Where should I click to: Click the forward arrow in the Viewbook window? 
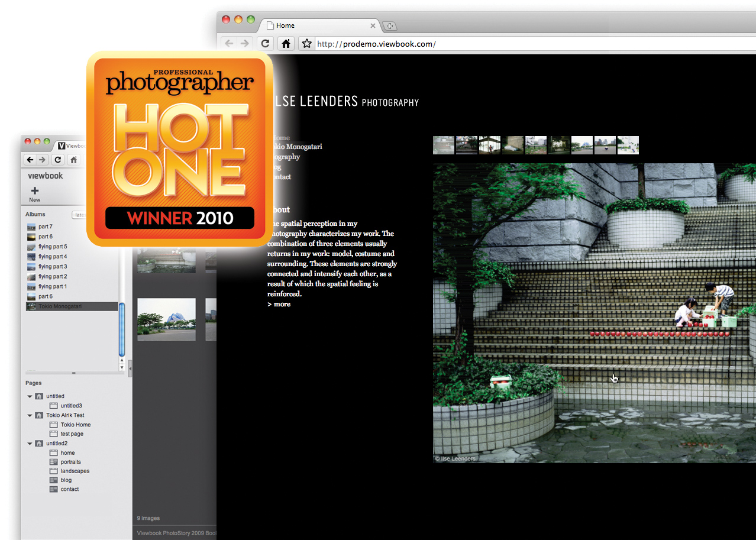coord(42,160)
